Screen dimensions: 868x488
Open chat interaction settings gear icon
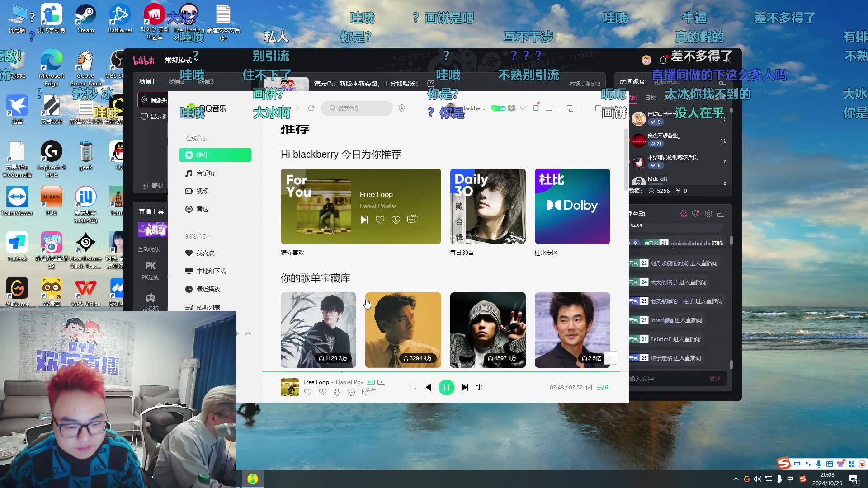click(x=708, y=214)
